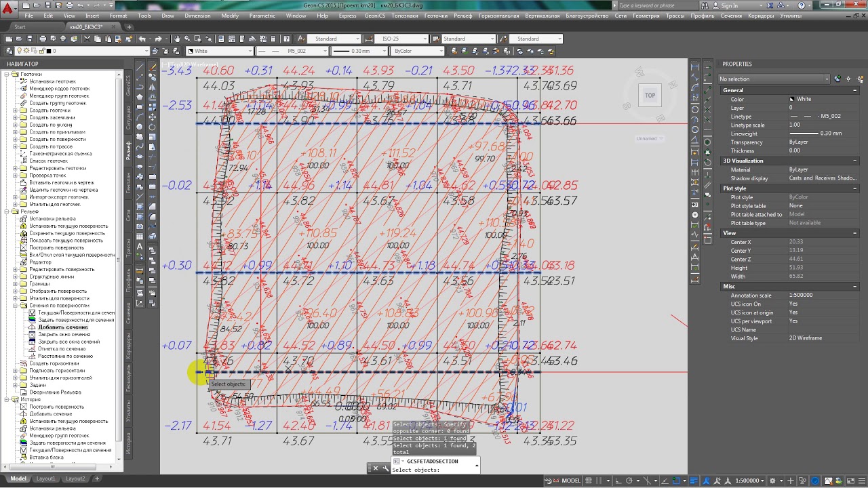Click the command line settings wrench icon
Viewport: 868px width, 488px height.
tap(386, 468)
